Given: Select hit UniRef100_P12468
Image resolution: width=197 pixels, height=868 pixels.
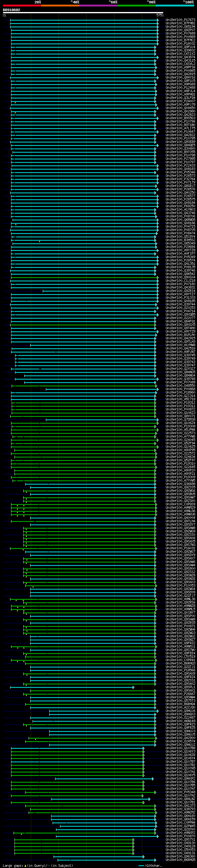Looking at the screenshot, I should click(180, 88).
